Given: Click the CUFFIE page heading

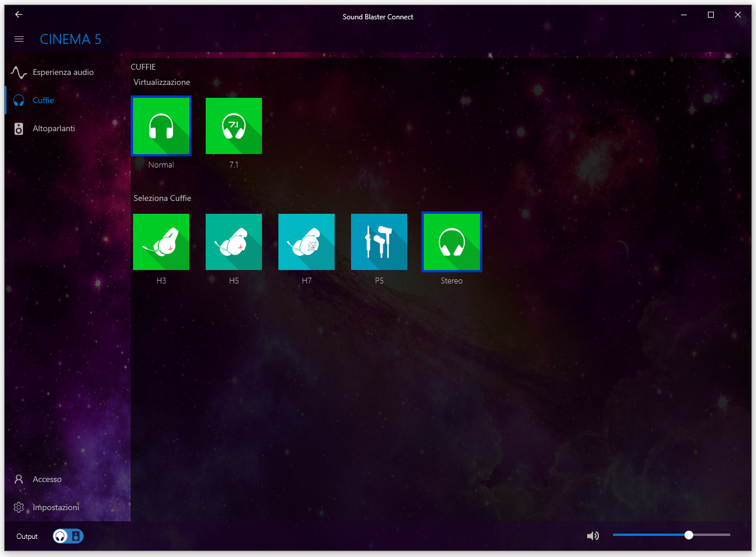Looking at the screenshot, I should pyautogui.click(x=143, y=67).
